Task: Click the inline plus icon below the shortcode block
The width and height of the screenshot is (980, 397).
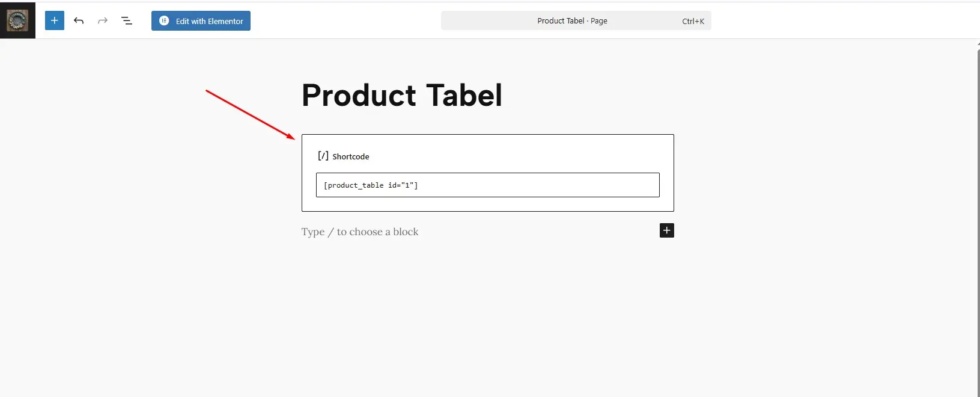Action: pos(666,230)
